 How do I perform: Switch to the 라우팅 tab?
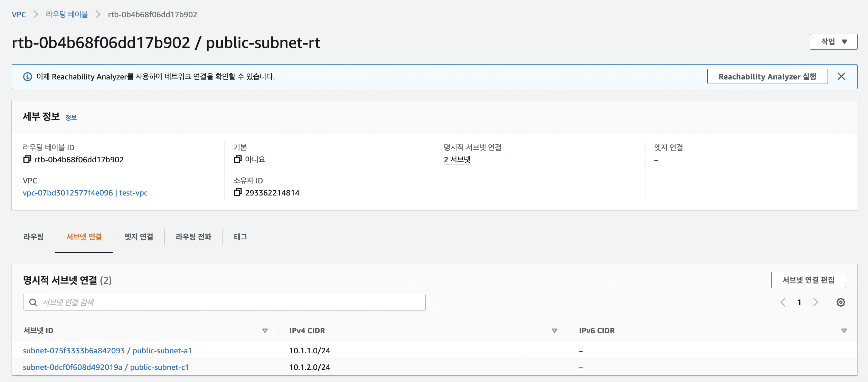tap(34, 237)
